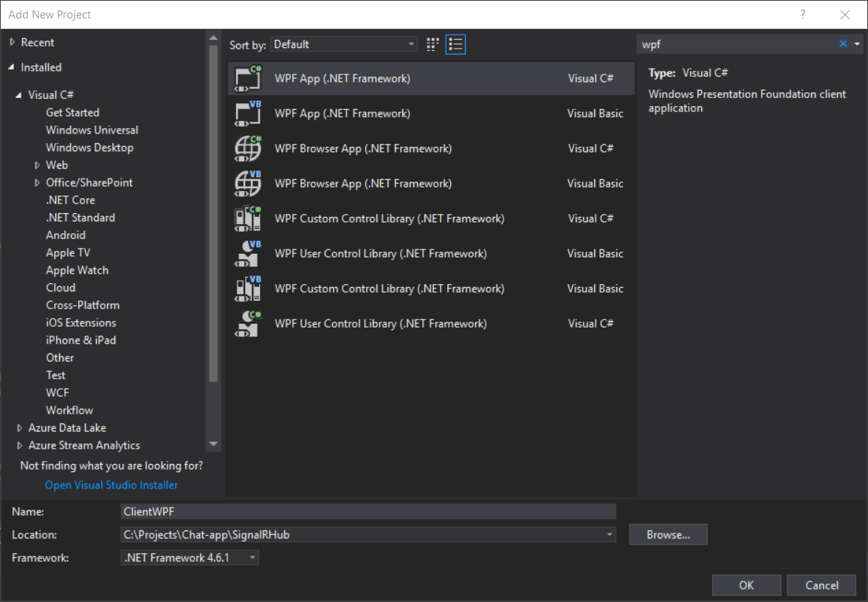Open the Location path dropdown

point(610,534)
